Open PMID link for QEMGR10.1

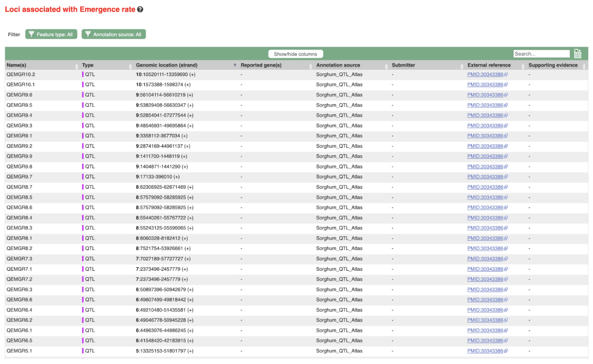tap(485, 85)
